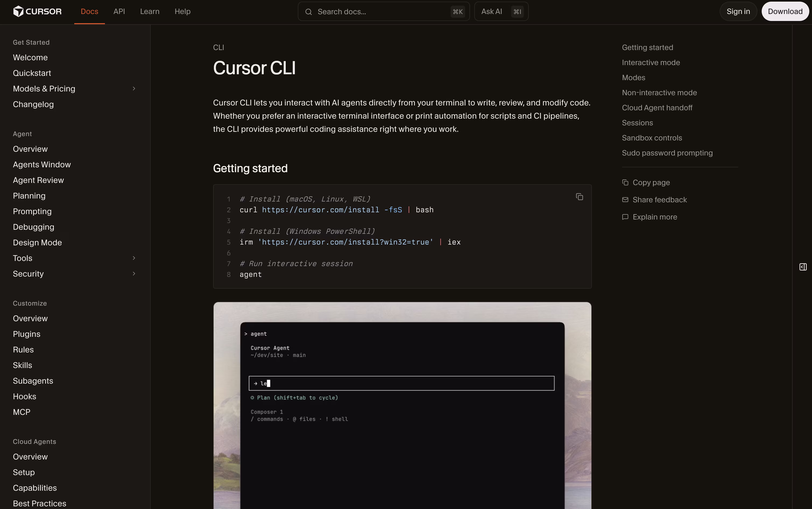Jump to Interactive mode section
Screen dimensions: 812x509
click(x=651, y=63)
